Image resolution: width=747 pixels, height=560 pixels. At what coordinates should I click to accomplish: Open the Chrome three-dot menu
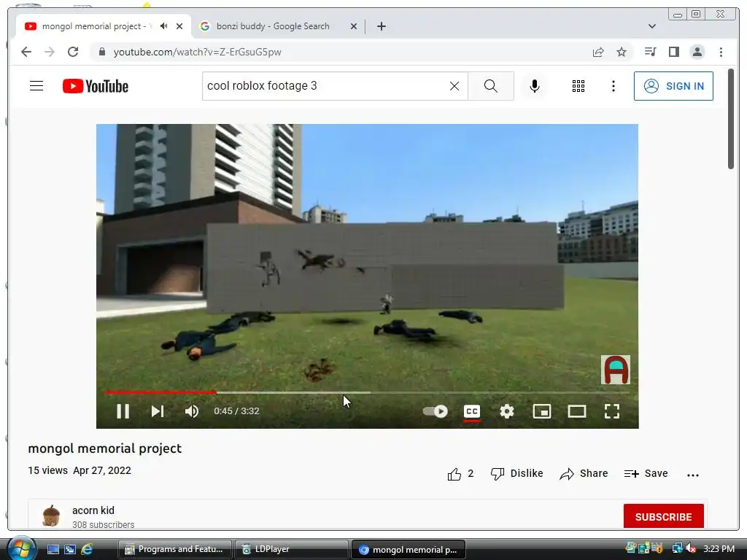pyautogui.click(x=721, y=52)
